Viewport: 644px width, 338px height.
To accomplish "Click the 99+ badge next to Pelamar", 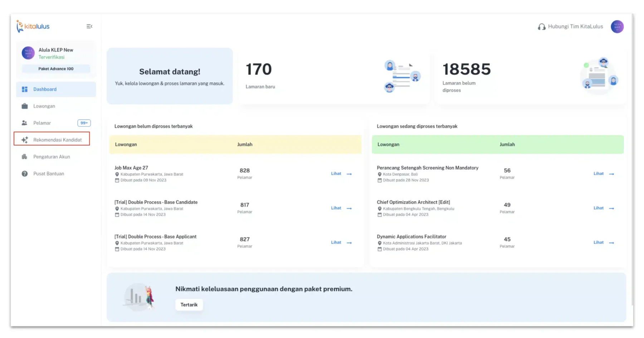I will [84, 123].
